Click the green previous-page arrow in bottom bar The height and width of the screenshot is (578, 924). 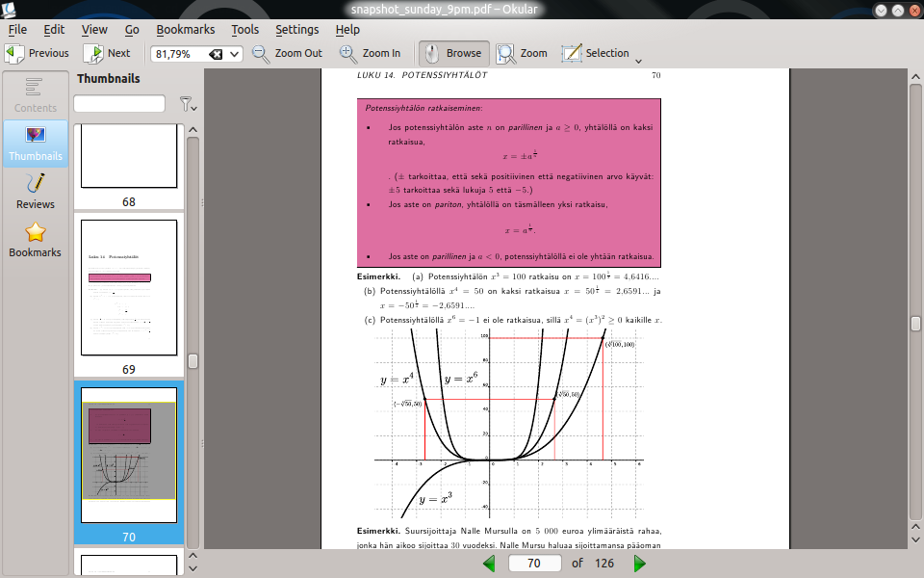[x=489, y=564]
